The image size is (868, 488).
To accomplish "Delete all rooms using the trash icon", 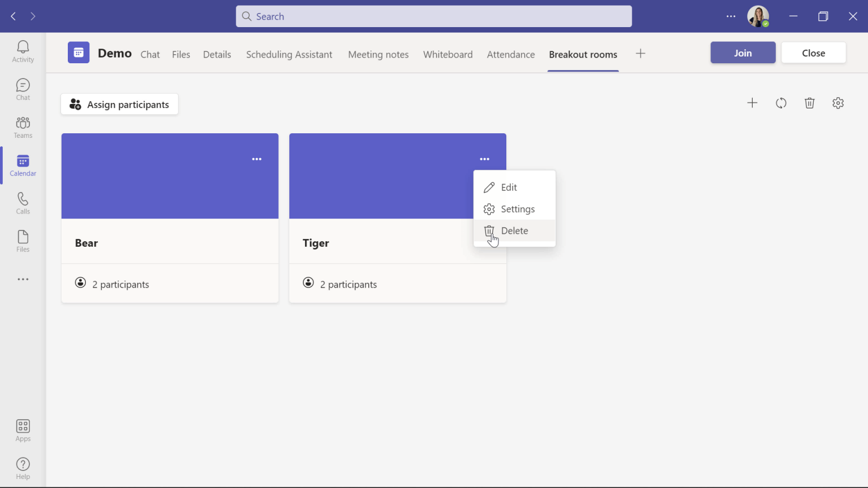I will [809, 103].
